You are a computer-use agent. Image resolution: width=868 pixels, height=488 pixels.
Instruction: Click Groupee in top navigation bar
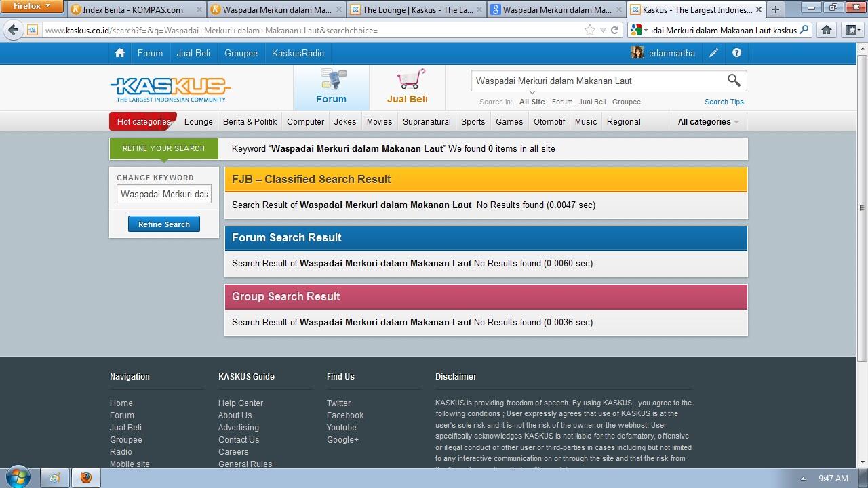[x=241, y=53]
